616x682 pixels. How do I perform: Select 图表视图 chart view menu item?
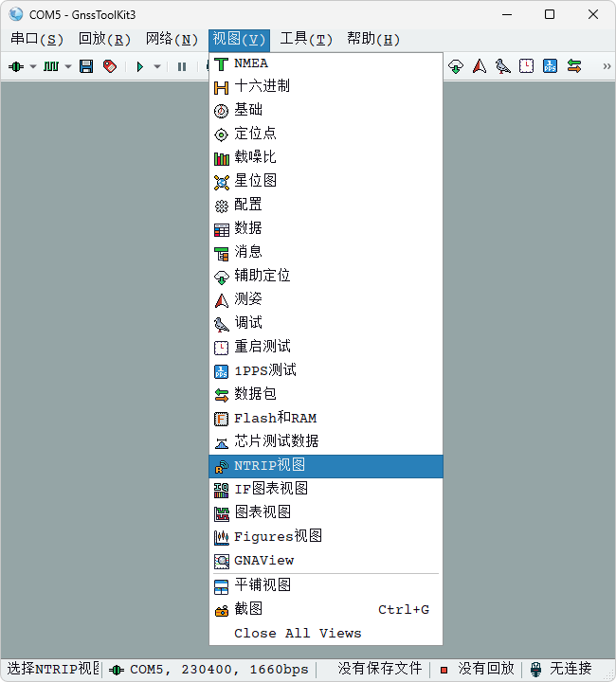tap(326, 512)
